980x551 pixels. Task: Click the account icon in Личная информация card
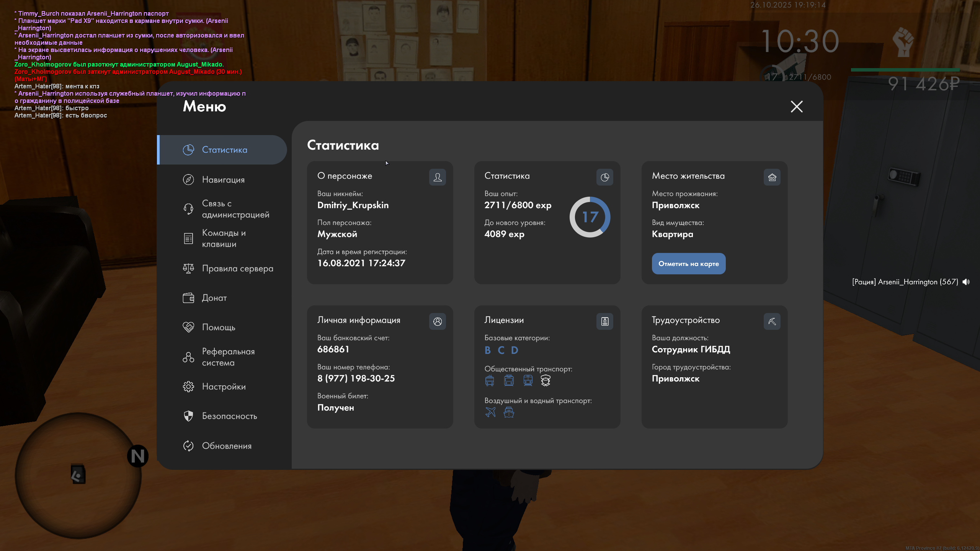[x=437, y=321]
